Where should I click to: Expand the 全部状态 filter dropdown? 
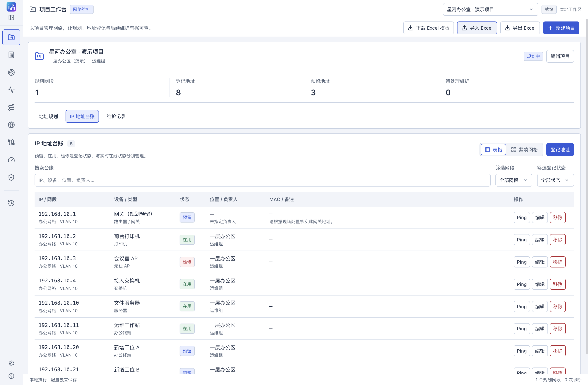coord(555,180)
